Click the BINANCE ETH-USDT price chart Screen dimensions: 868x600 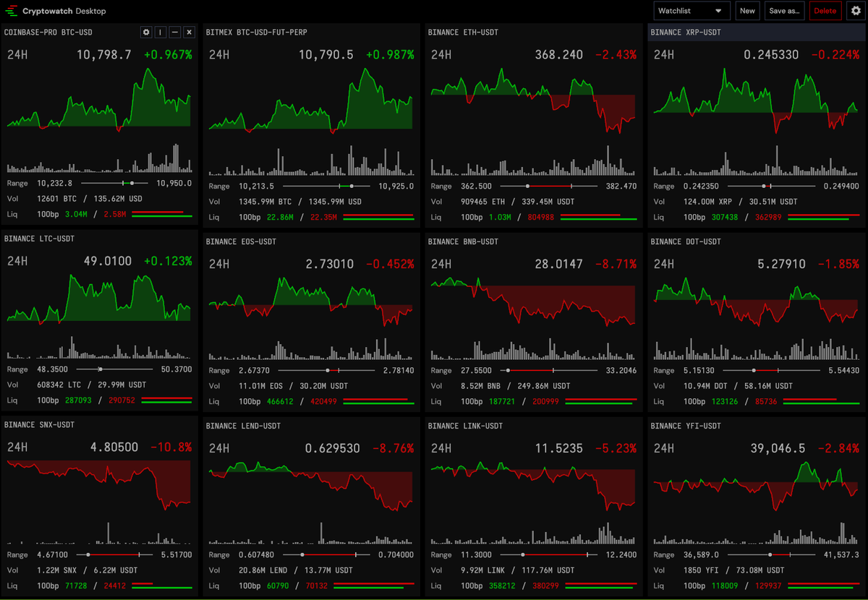(x=533, y=100)
